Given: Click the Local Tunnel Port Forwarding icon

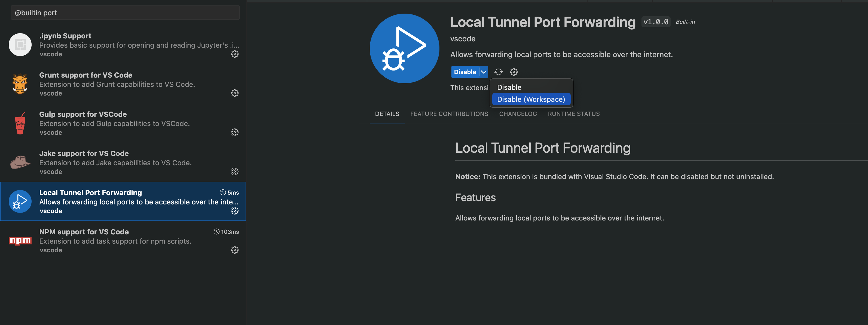Looking at the screenshot, I should point(20,201).
